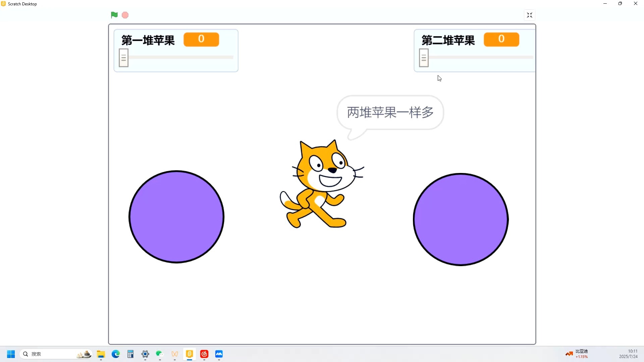Click the 第二堆苹果 slider handle

pyautogui.click(x=424, y=57)
